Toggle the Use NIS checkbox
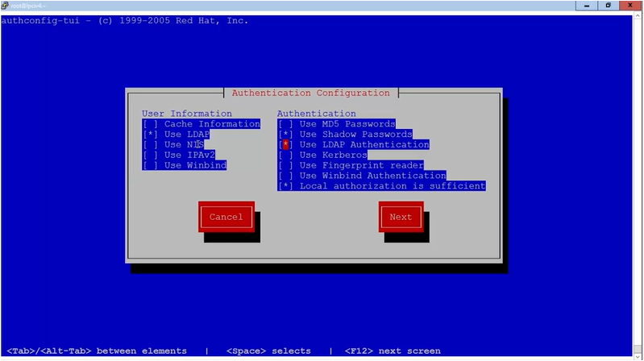Image resolution: width=644 pixels, height=361 pixels. tap(150, 145)
